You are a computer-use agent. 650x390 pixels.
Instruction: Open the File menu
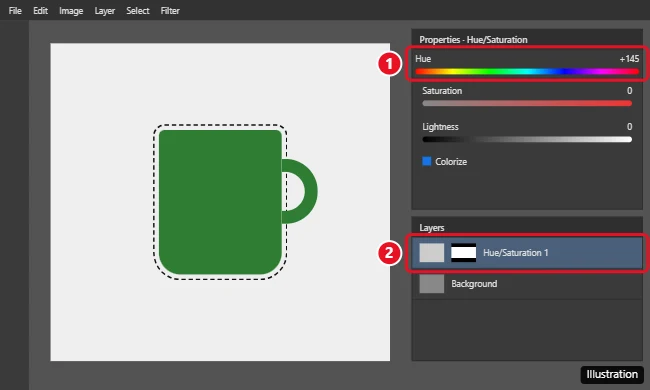click(x=15, y=11)
